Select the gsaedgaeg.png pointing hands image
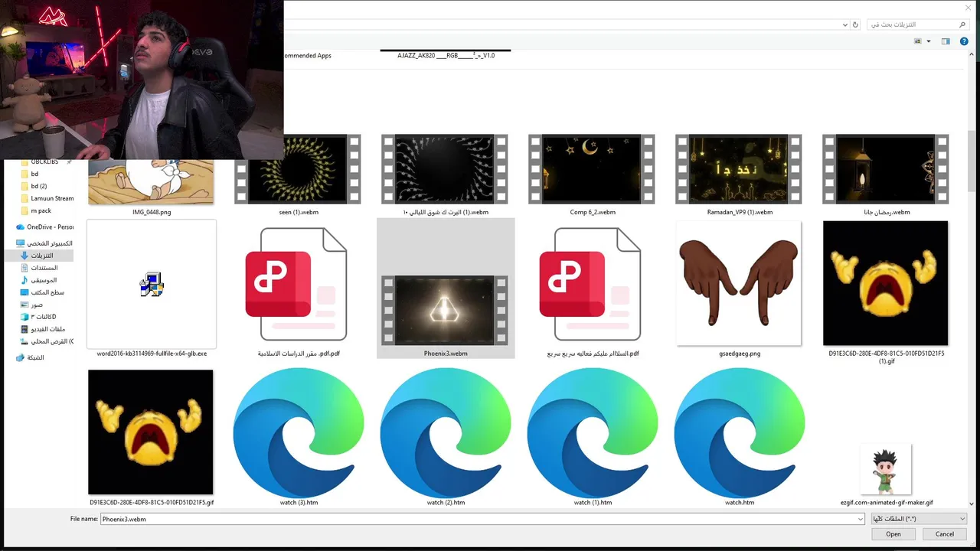980x551 pixels. pyautogui.click(x=739, y=283)
